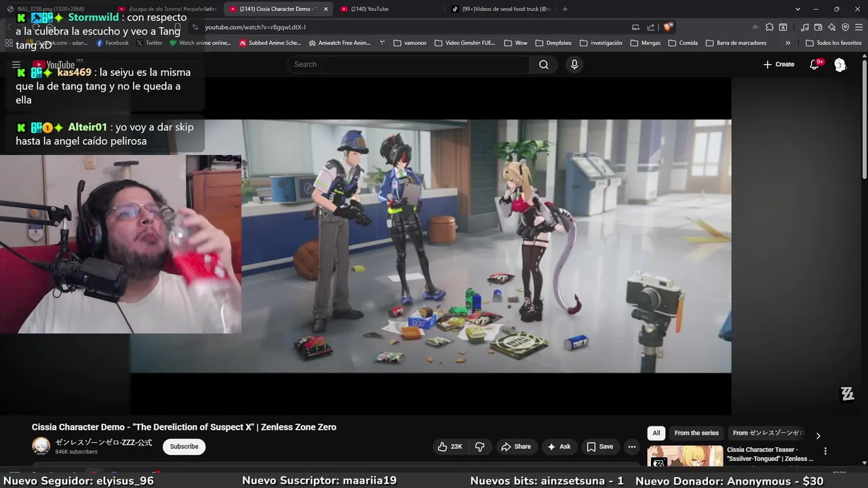Open the Brave VPN shield icon

point(845,27)
